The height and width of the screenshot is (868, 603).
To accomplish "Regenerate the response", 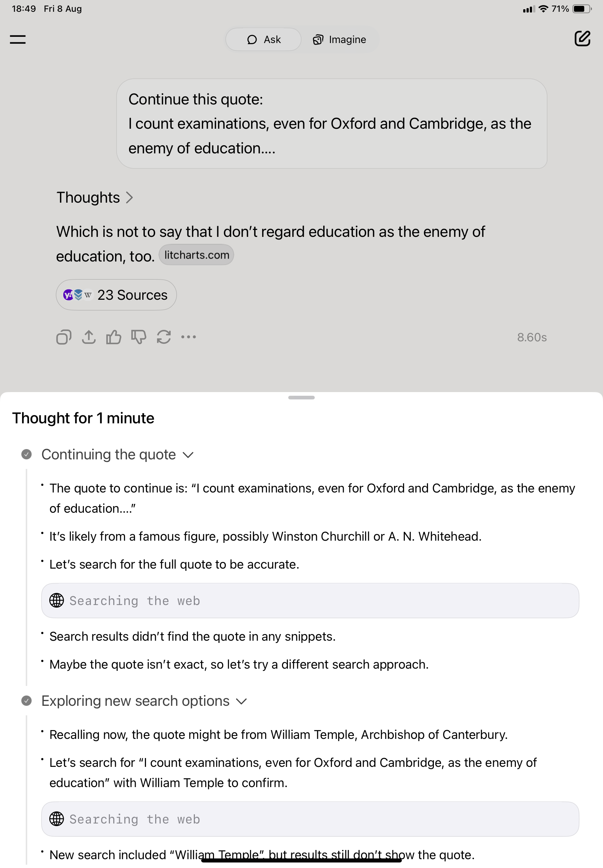I will pos(164,337).
